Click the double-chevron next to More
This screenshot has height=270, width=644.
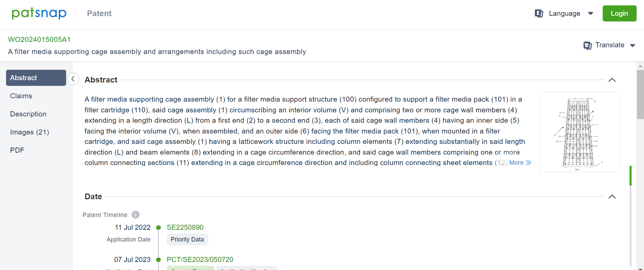click(x=528, y=163)
